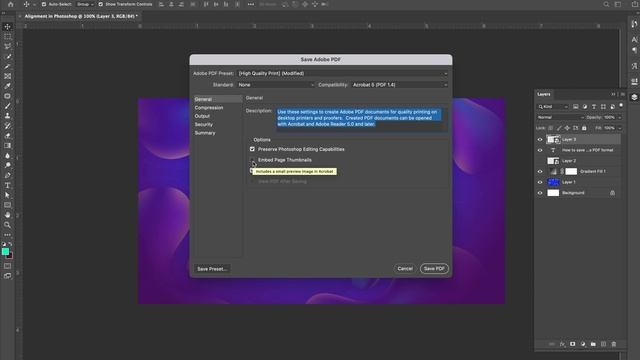Select the Brush tool

[7, 106]
